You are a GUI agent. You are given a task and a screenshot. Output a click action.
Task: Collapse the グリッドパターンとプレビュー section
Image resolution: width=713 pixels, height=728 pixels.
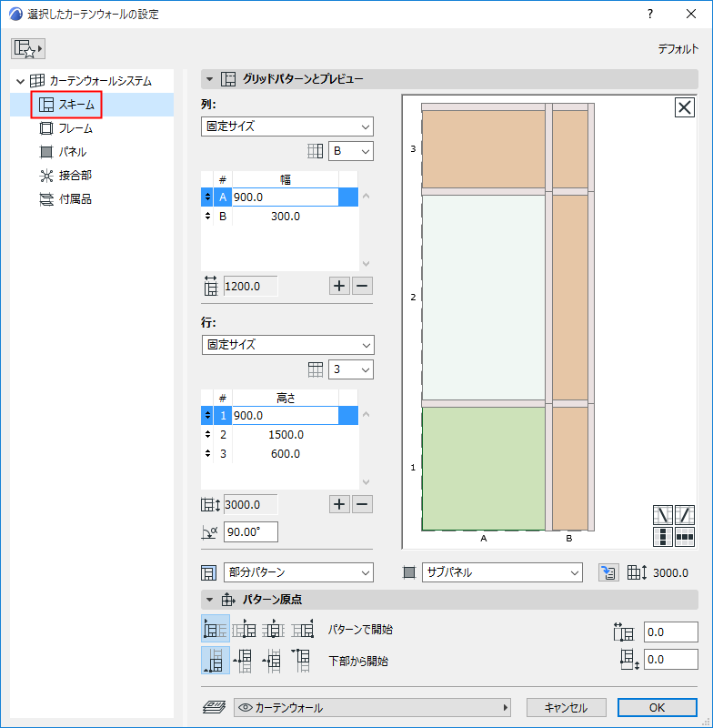coord(210,79)
